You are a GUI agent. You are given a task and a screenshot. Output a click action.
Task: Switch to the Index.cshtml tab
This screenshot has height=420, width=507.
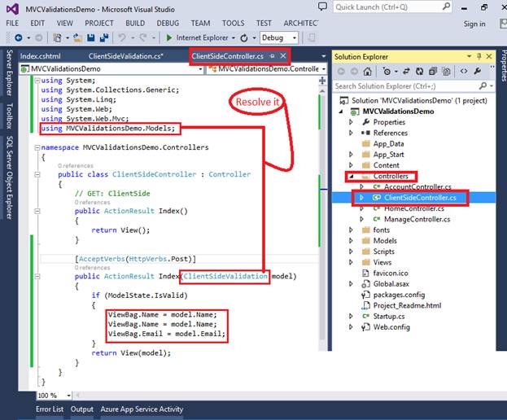pos(40,56)
